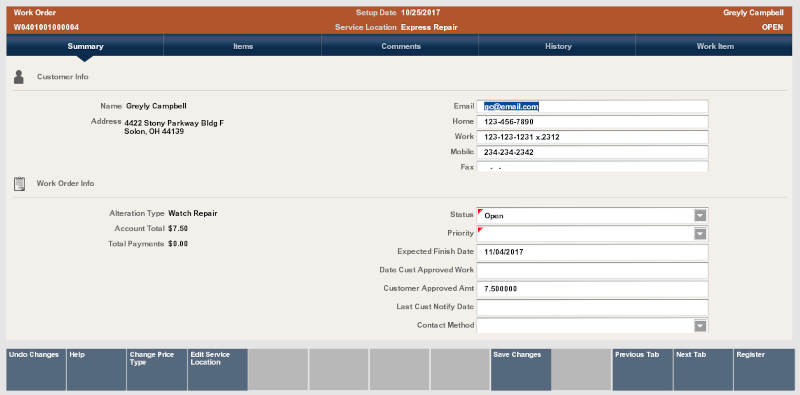
Task: Click the empty Priority combo box
Action: (592, 234)
